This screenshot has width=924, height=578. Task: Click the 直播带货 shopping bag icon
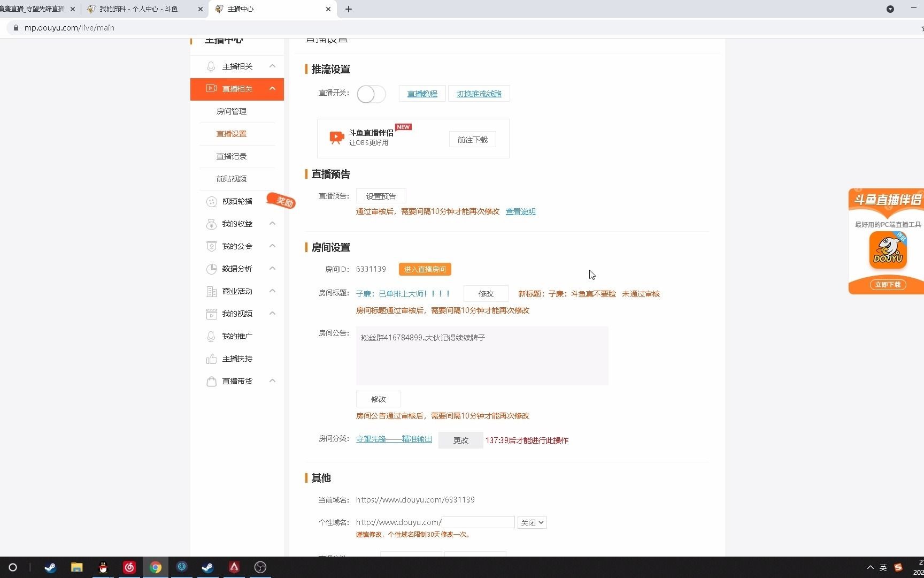pyautogui.click(x=211, y=381)
